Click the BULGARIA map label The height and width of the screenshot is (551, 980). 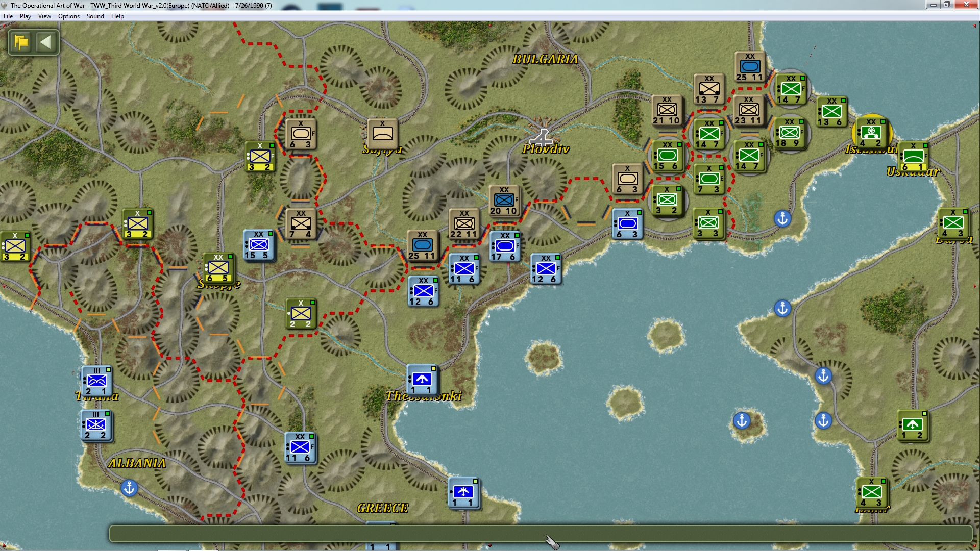[545, 59]
